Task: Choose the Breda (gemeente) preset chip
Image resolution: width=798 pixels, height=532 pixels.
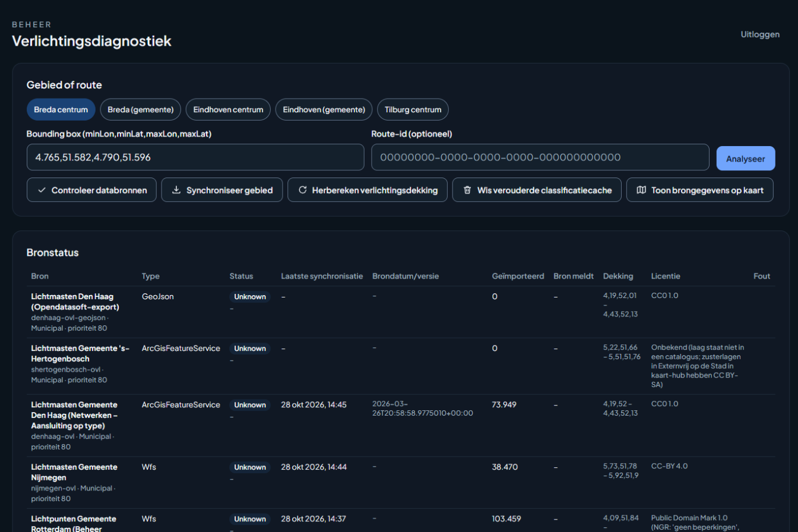Action: click(141, 110)
